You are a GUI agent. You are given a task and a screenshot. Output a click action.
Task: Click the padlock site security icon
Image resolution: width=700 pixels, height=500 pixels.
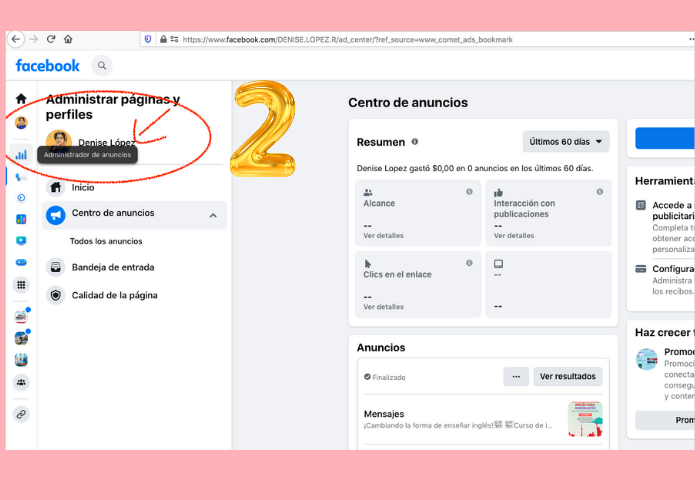coord(163,39)
